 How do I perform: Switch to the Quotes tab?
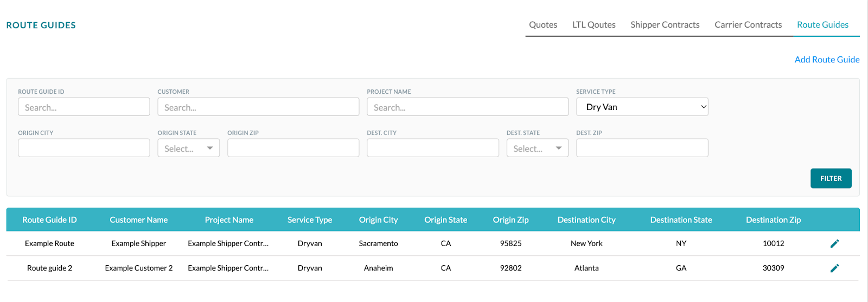[x=543, y=25]
